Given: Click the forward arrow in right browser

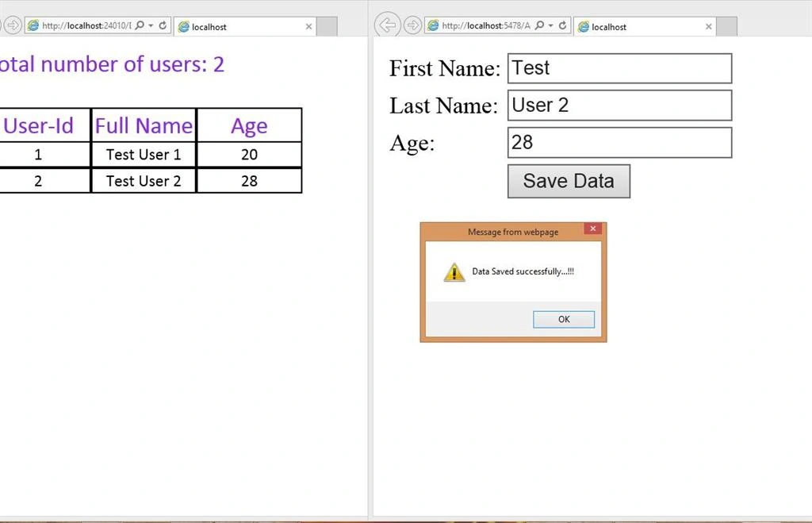Looking at the screenshot, I should tap(412, 25).
